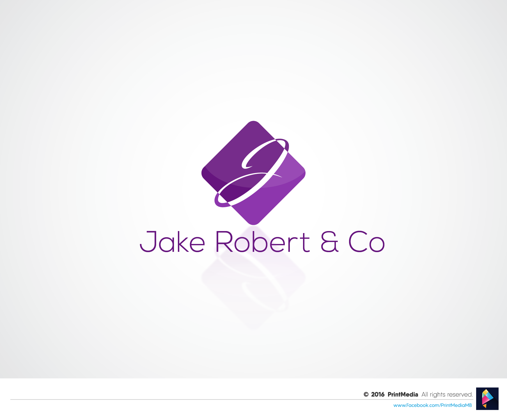This screenshot has width=507, height=420.
Task: Click the 2016 year in footer
Action: (378, 394)
